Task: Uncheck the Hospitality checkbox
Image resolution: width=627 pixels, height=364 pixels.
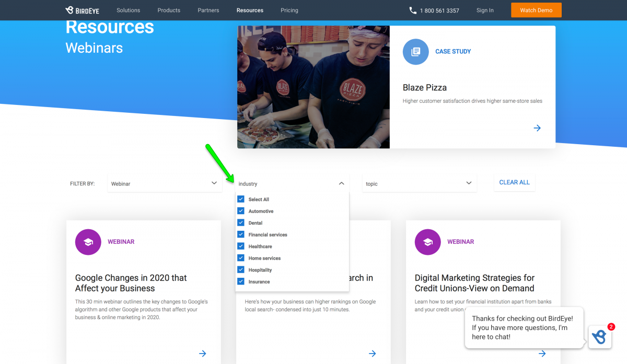Action: coord(241,269)
